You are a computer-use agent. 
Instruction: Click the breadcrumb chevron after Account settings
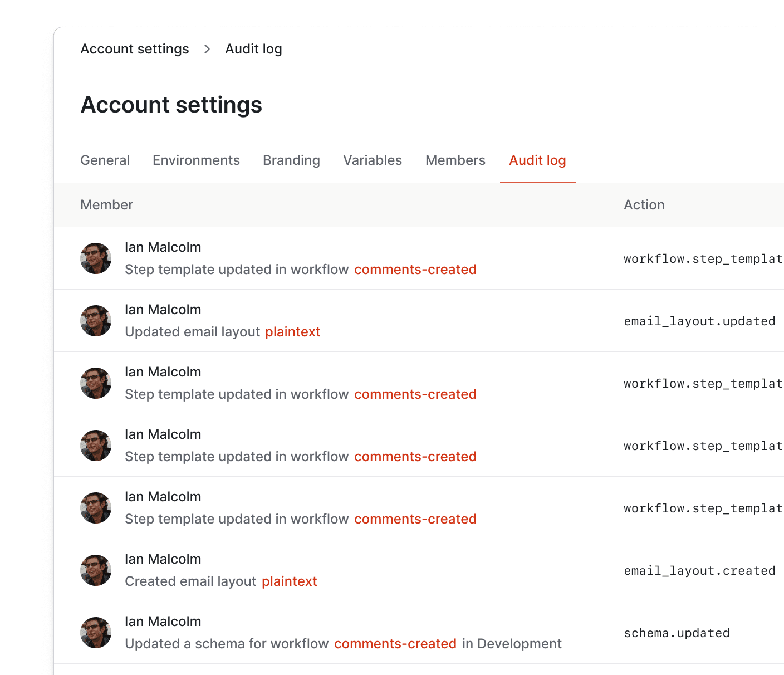(207, 49)
